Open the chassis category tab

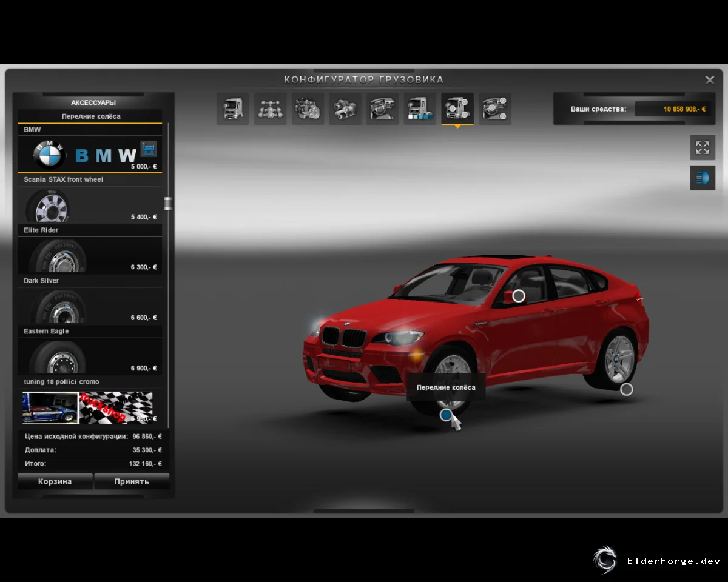point(271,109)
